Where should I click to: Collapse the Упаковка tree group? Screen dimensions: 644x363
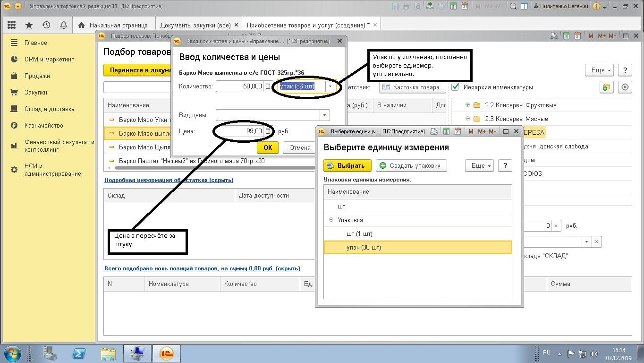331,220
